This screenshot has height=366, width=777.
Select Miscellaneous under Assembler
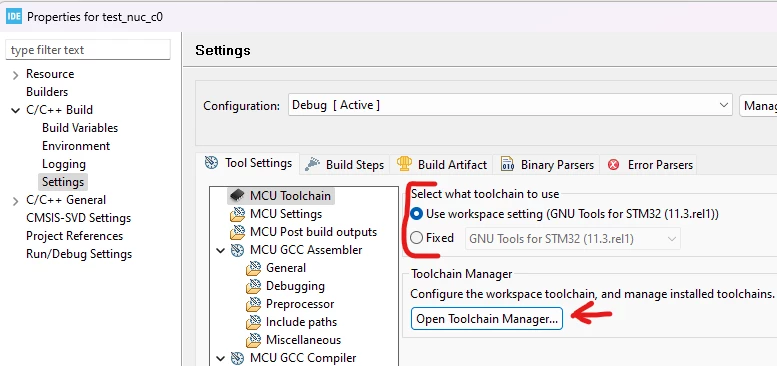[303, 340]
